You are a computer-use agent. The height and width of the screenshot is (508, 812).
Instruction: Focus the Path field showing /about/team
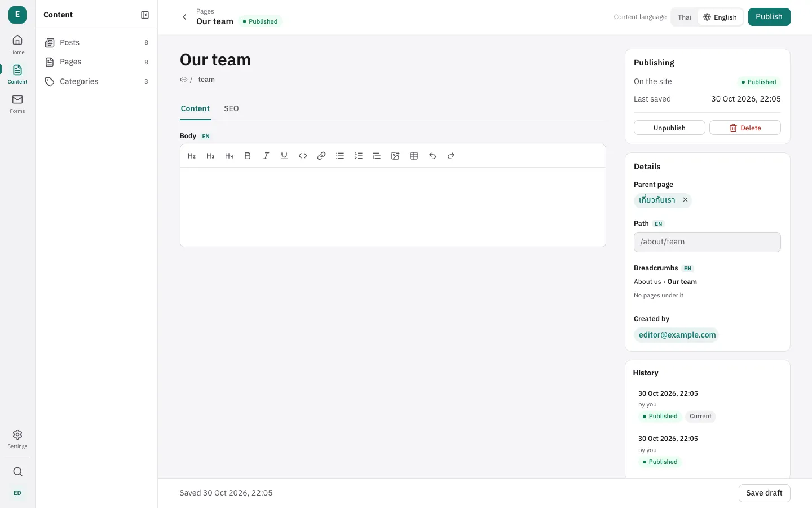click(707, 242)
